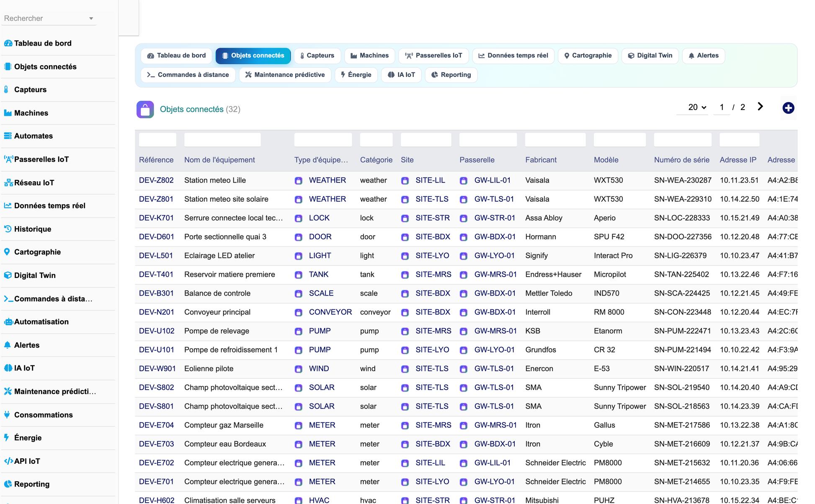The width and height of the screenshot is (815, 504).
Task: Open the Rechercher dropdown
Action: (49, 18)
